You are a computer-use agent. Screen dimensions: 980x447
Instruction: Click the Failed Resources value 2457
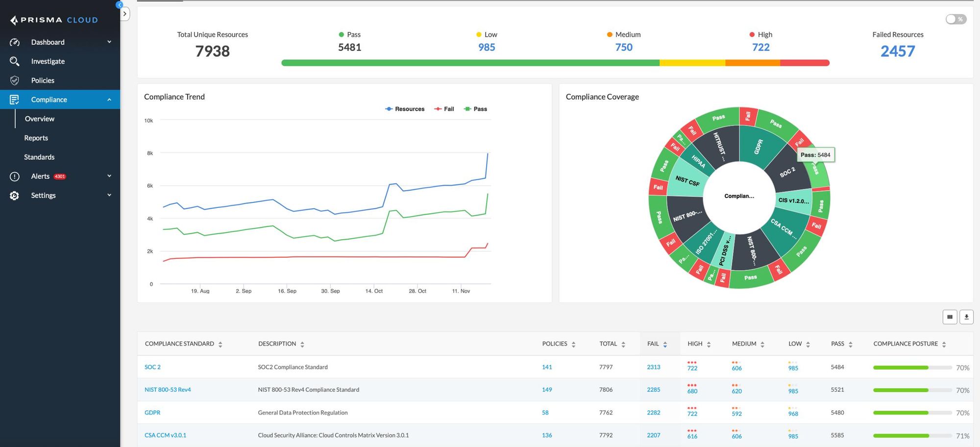pyautogui.click(x=898, y=51)
